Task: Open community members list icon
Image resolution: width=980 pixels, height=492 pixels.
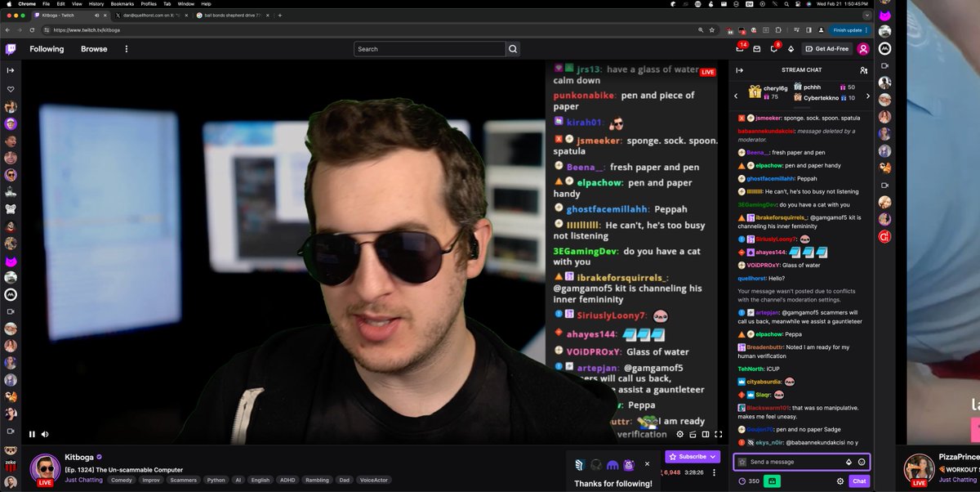Action: pos(864,70)
